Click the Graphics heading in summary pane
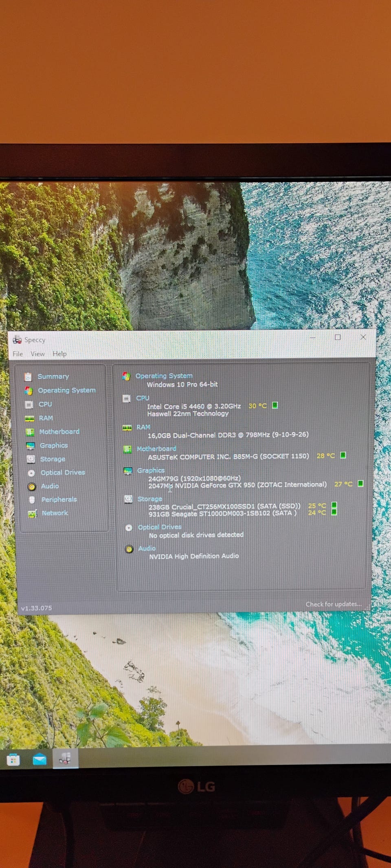The width and height of the screenshot is (391, 868). coord(151,470)
